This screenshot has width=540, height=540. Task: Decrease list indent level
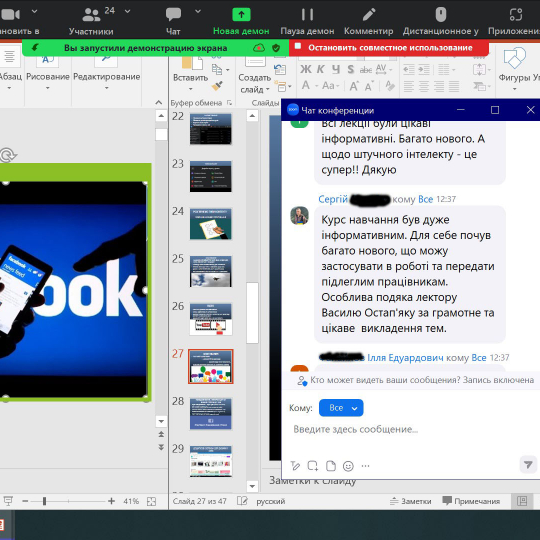pos(409,70)
